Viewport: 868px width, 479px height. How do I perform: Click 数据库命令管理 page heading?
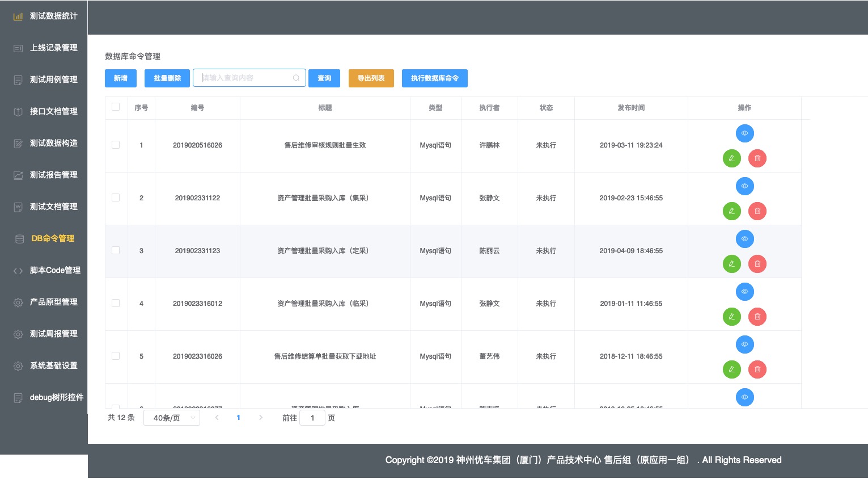pos(133,56)
